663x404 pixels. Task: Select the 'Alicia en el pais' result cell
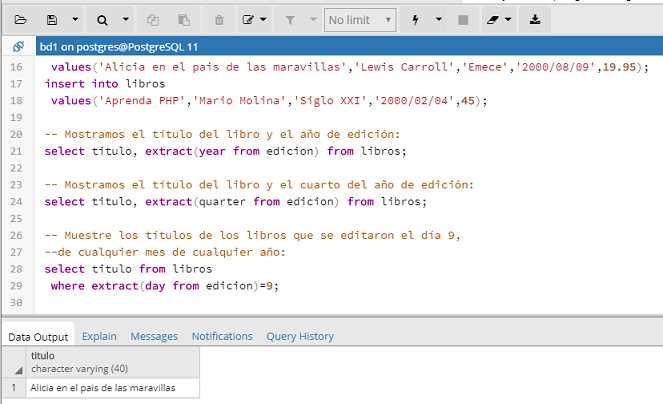(x=103, y=387)
